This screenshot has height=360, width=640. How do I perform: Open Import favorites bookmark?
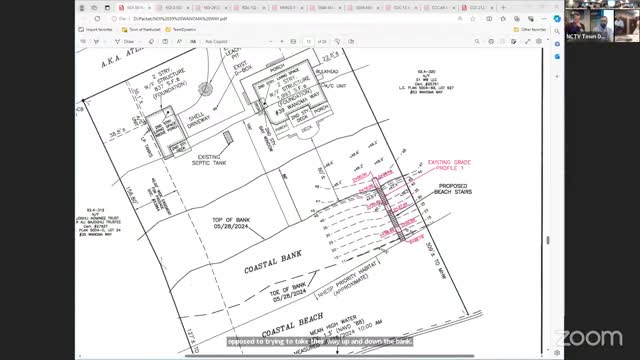click(96, 30)
